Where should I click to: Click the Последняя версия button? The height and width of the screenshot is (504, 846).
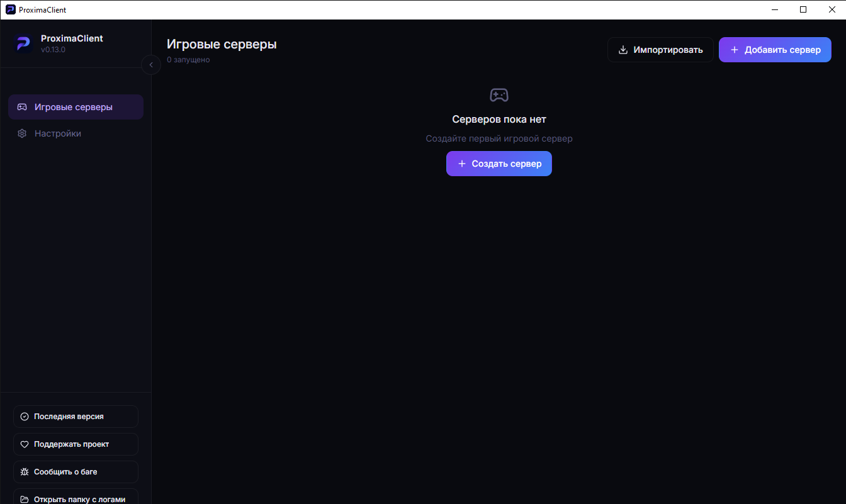(76, 417)
